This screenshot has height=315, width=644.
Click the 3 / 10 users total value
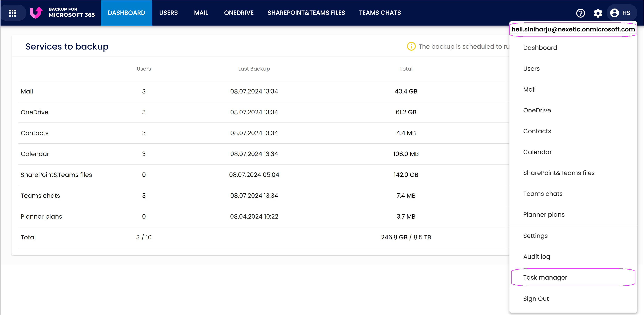tap(144, 237)
